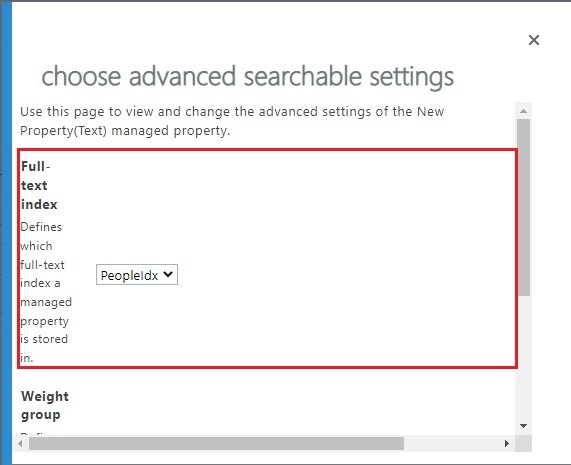
Task: Click 'Defines which full-text index' description text
Action: (46, 292)
